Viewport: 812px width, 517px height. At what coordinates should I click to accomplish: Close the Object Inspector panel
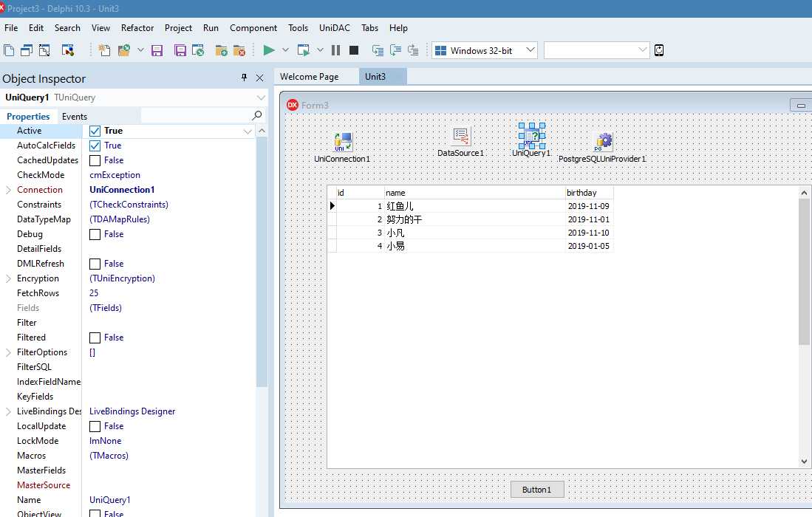pyautogui.click(x=260, y=78)
